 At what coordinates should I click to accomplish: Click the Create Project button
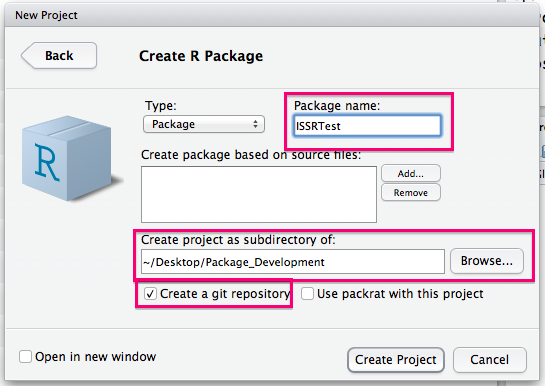tap(396, 360)
